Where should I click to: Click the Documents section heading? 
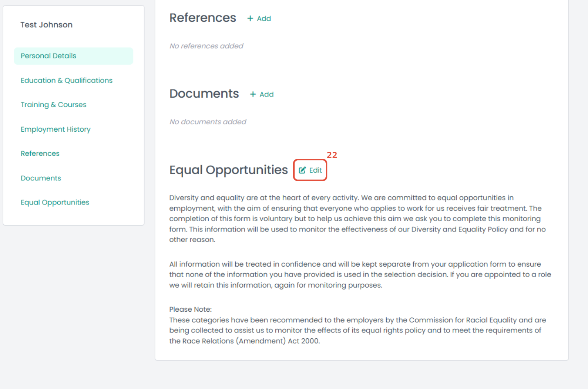204,94
